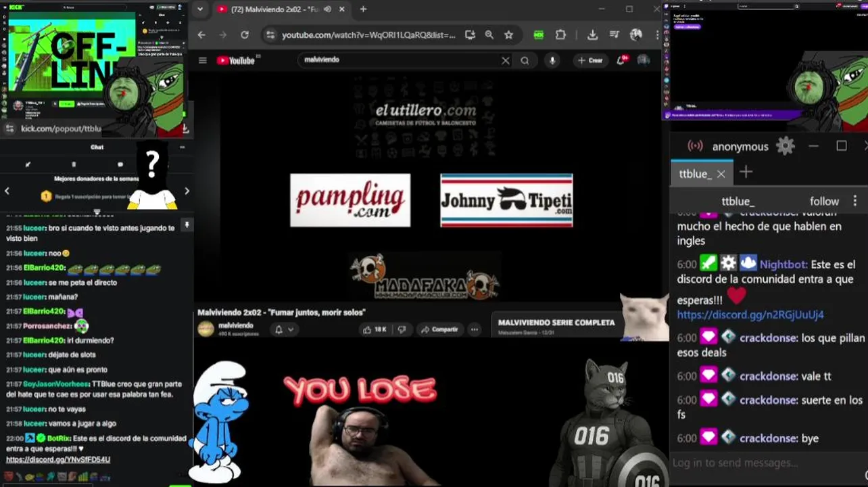Select the Malviviendo 2x02 browser tab

pyautogui.click(x=283, y=9)
